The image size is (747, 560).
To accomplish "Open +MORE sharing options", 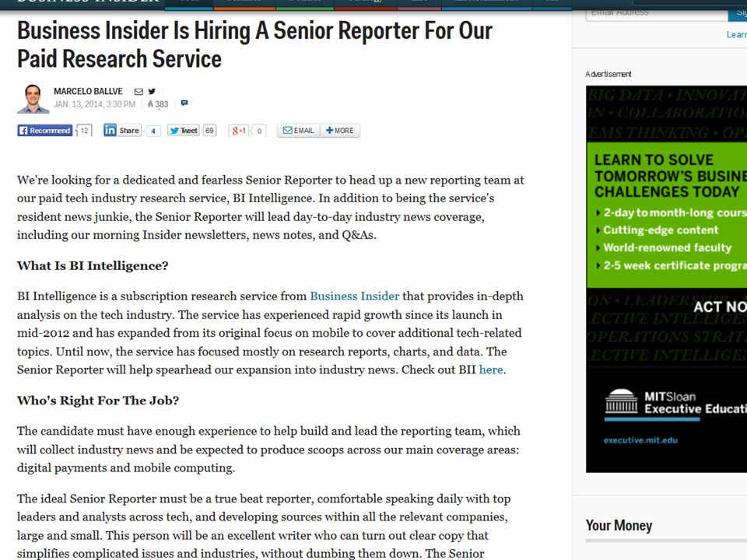I will pos(340,131).
